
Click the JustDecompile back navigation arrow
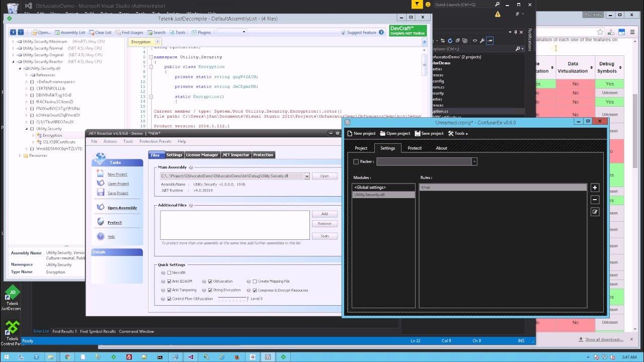(13, 32)
